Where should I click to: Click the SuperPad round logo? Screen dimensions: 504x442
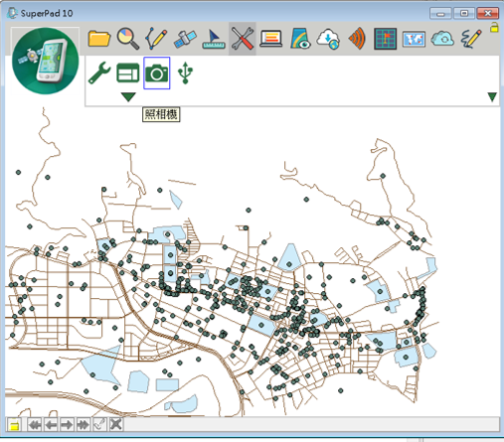tap(46, 61)
